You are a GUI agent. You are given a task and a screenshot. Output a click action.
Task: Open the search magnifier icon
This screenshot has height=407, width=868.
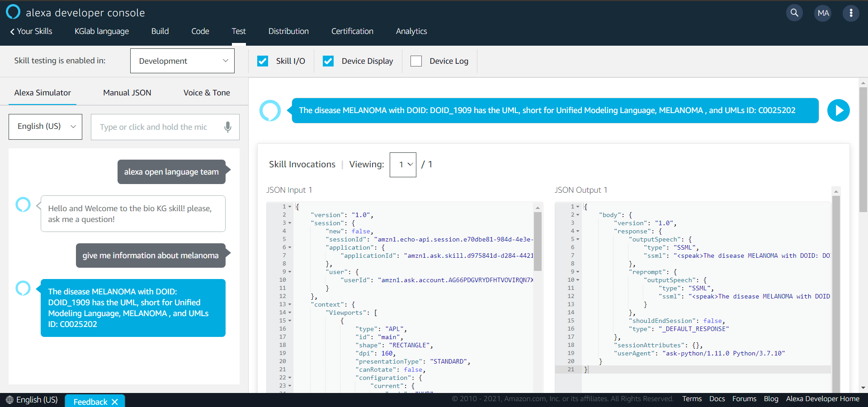[x=794, y=13]
